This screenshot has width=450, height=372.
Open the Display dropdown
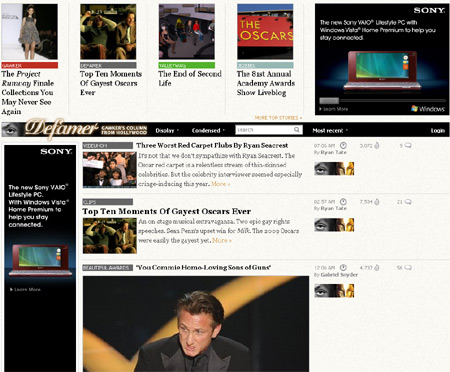point(167,130)
